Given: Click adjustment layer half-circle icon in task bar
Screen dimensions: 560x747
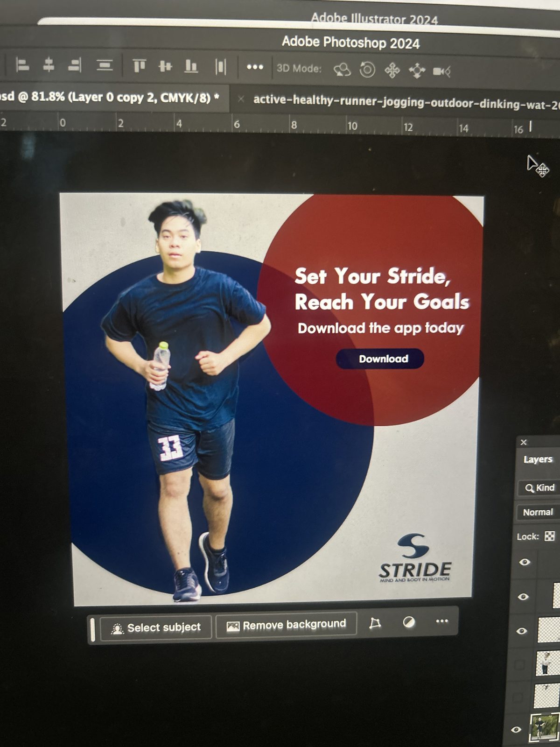Looking at the screenshot, I should point(409,622).
